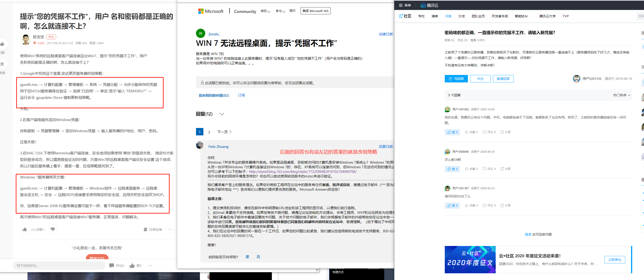Click the 写回答 button

coord(456,79)
